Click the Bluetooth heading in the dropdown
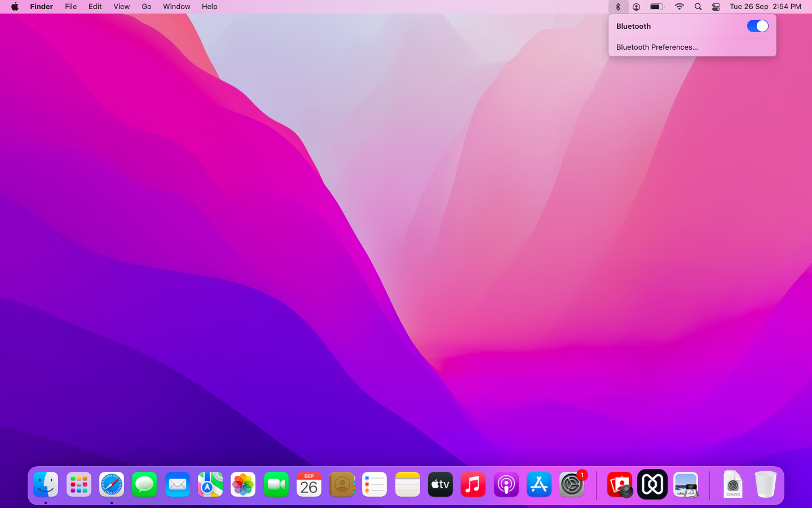Viewport: 812px width, 508px height. (x=633, y=26)
